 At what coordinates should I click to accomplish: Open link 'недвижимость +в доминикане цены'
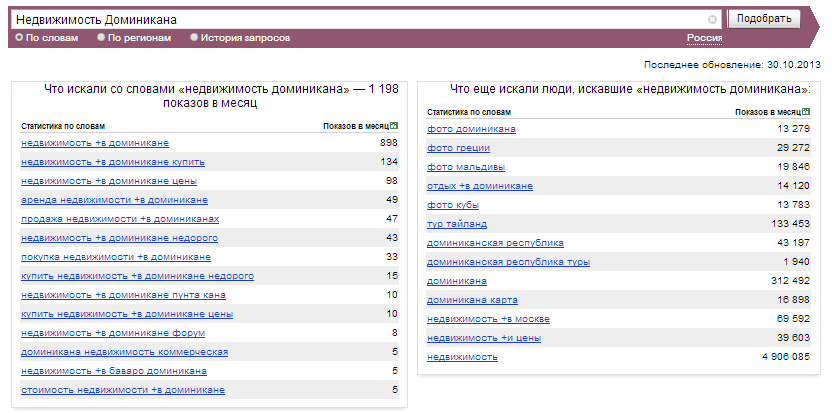click(x=109, y=181)
